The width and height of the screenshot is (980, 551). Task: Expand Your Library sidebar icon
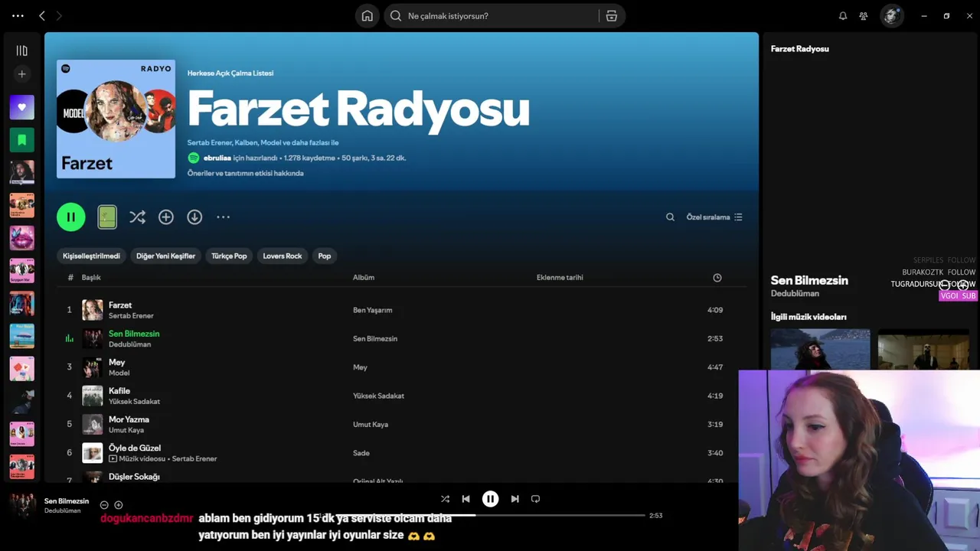coord(21,51)
